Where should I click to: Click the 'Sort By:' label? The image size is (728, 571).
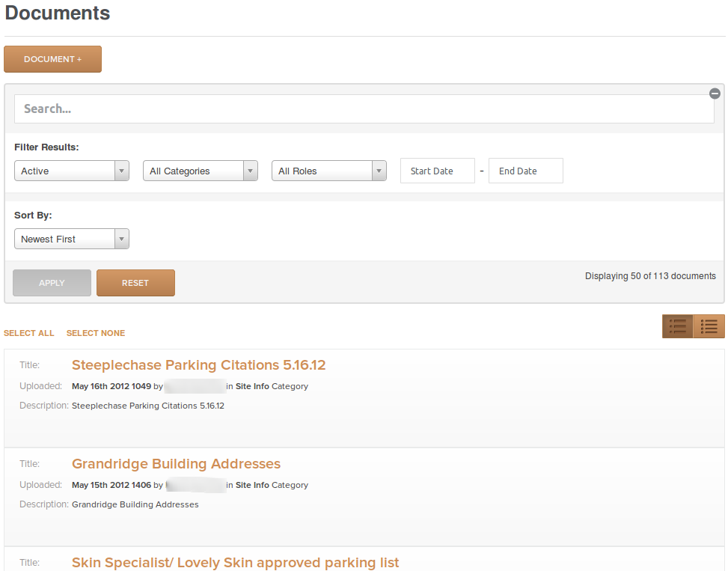pyautogui.click(x=33, y=216)
